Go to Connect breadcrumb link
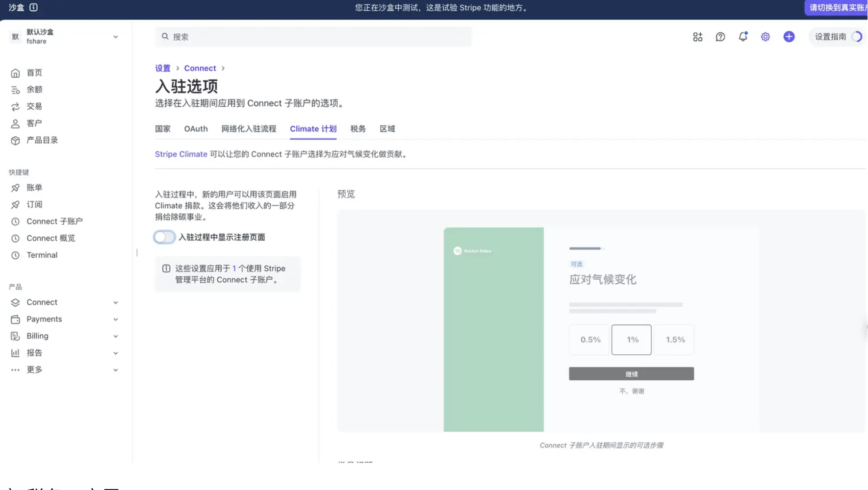Viewport: 868px width, 490px height. click(200, 68)
